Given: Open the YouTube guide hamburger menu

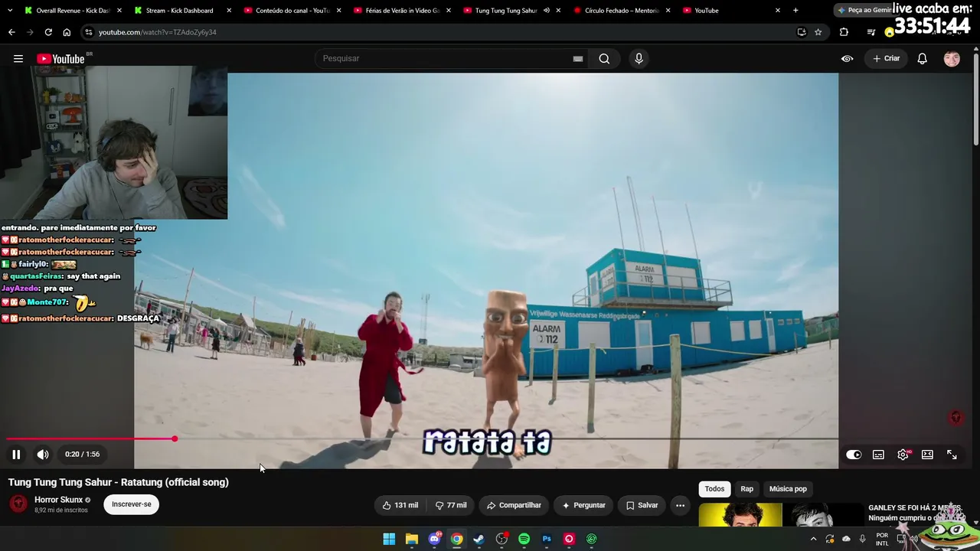Looking at the screenshot, I should click(x=18, y=59).
